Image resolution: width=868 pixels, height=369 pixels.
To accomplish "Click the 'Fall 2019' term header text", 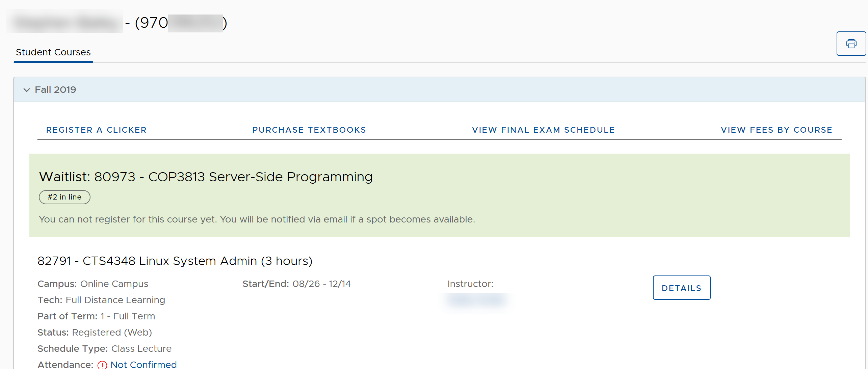I will coord(55,90).
